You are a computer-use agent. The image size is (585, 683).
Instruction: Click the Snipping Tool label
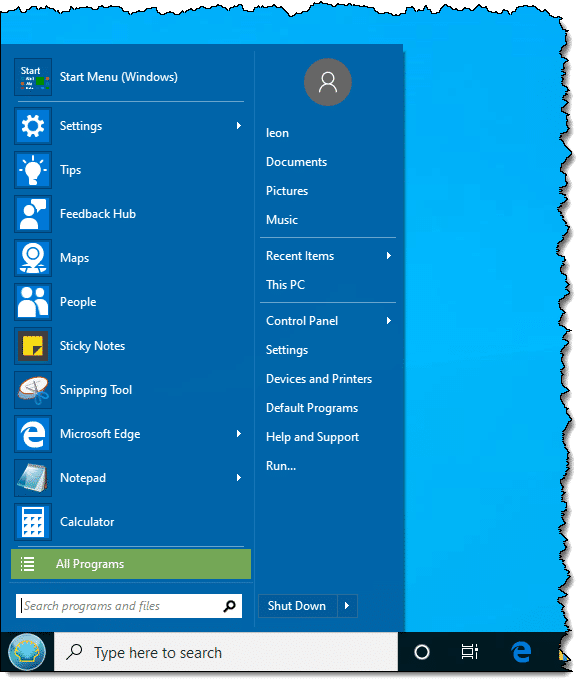[x=96, y=390]
